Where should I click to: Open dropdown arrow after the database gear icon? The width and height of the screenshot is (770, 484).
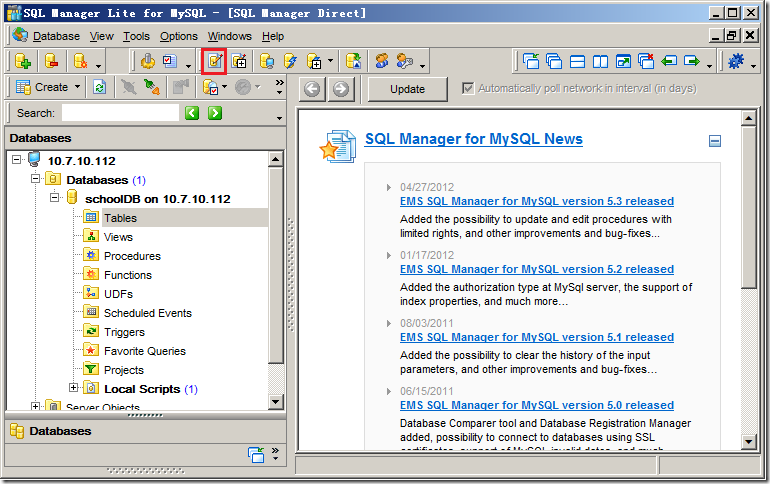pos(99,66)
